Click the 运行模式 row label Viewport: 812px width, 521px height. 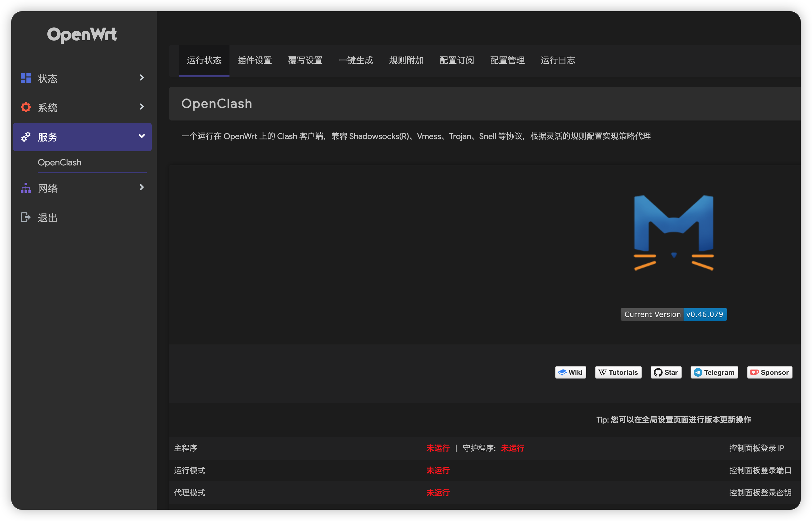(x=190, y=471)
